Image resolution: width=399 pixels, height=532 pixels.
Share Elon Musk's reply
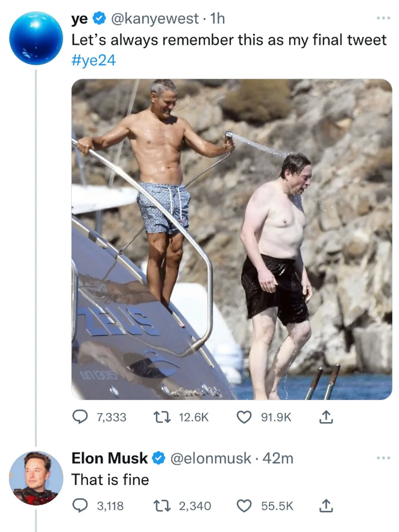coord(326,506)
